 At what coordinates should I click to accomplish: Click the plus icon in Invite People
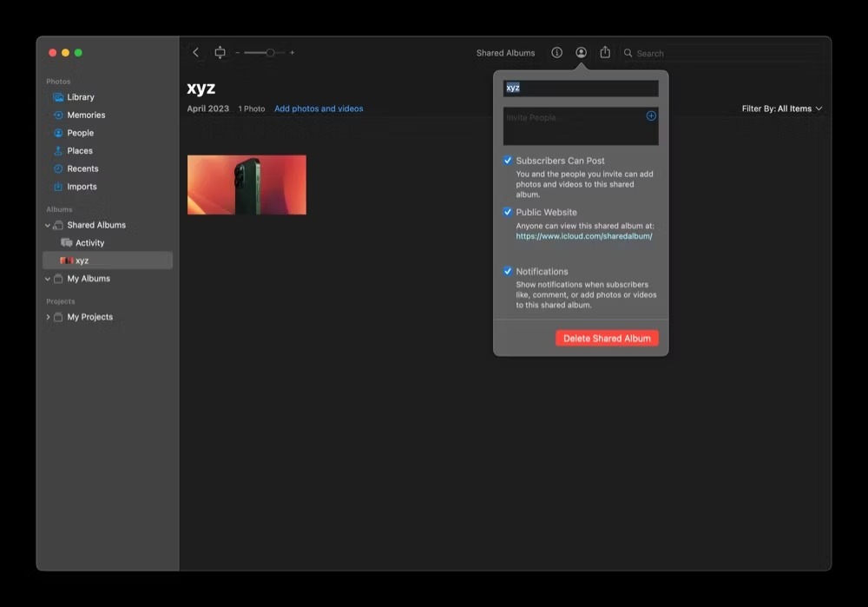click(651, 115)
